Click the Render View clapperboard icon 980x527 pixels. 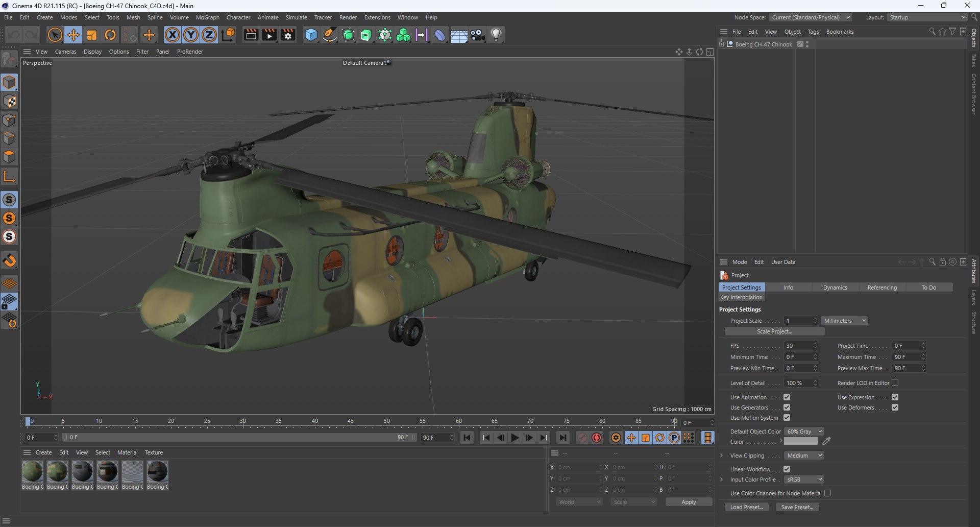(x=251, y=35)
